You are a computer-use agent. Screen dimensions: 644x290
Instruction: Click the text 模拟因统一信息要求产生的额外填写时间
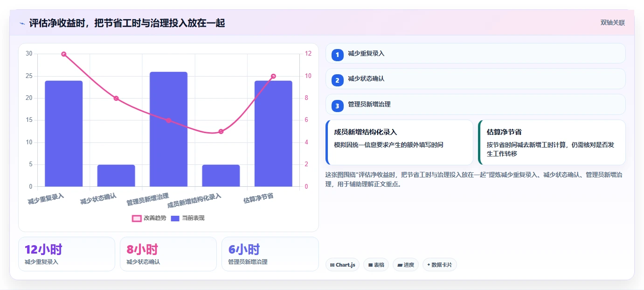click(x=388, y=145)
